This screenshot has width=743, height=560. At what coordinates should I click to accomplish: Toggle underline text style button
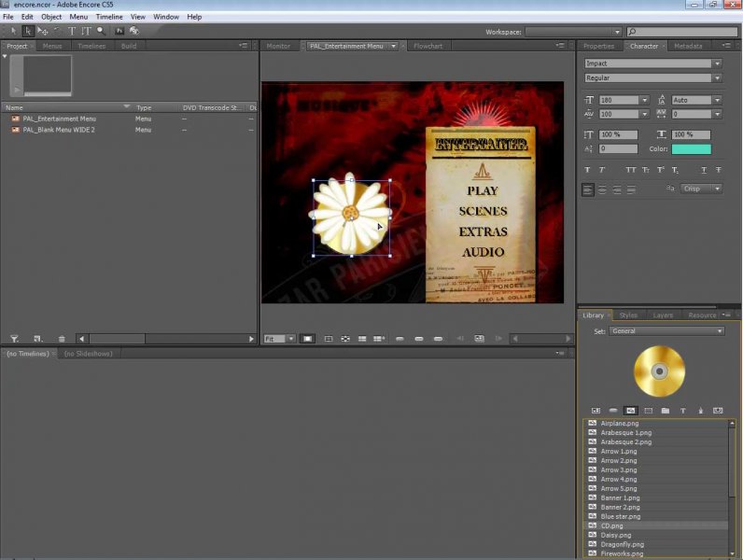click(703, 170)
